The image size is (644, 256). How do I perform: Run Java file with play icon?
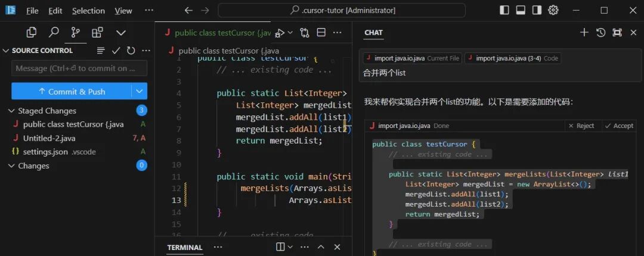point(280,33)
